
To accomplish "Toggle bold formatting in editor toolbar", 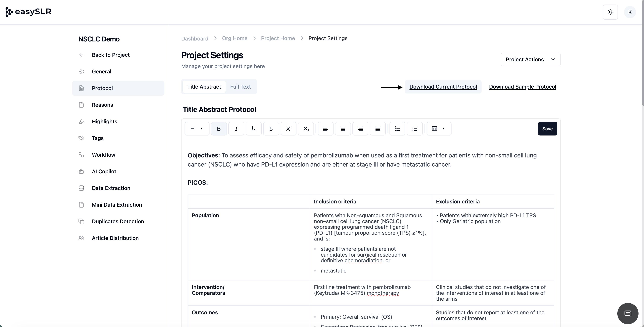I will [219, 129].
